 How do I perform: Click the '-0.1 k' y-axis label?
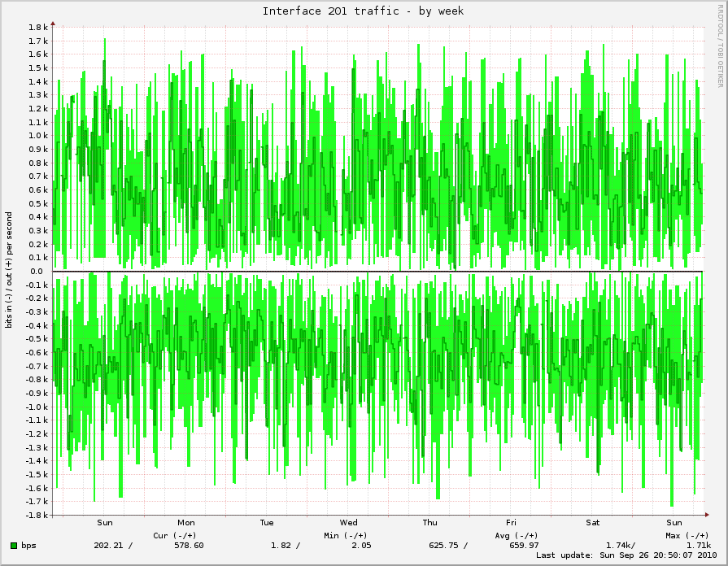37,285
